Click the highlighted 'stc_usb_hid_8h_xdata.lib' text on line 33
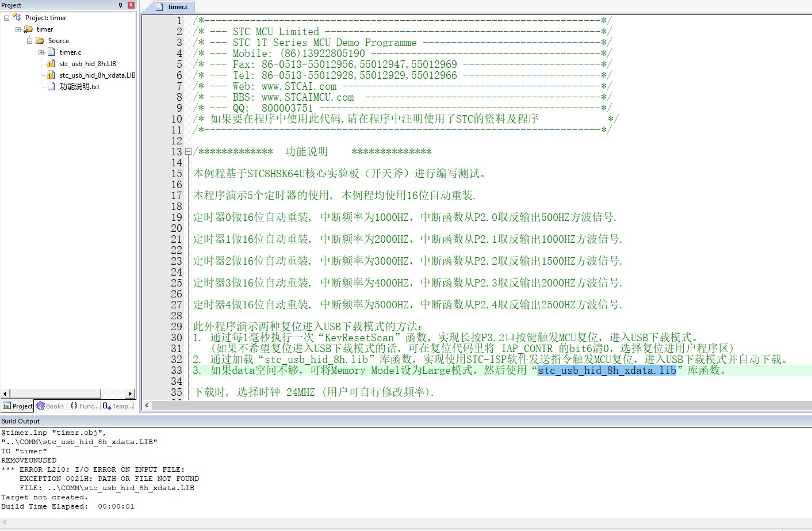 pyautogui.click(x=607, y=370)
